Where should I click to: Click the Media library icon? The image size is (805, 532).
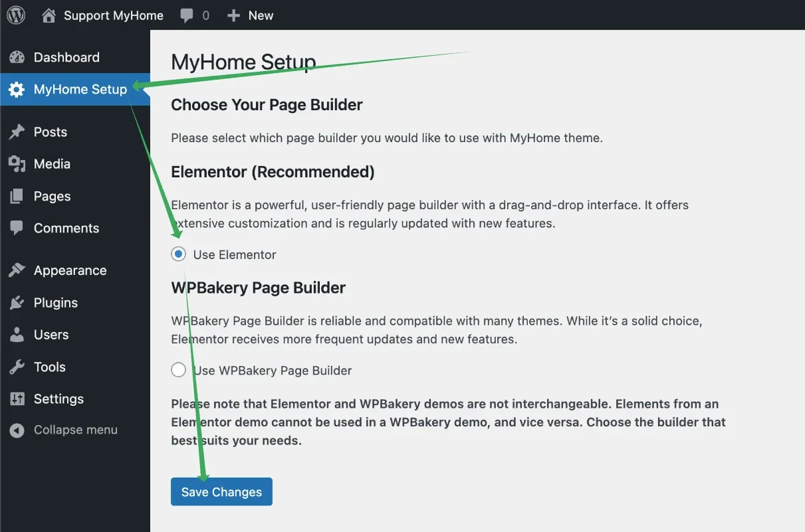pos(17,164)
